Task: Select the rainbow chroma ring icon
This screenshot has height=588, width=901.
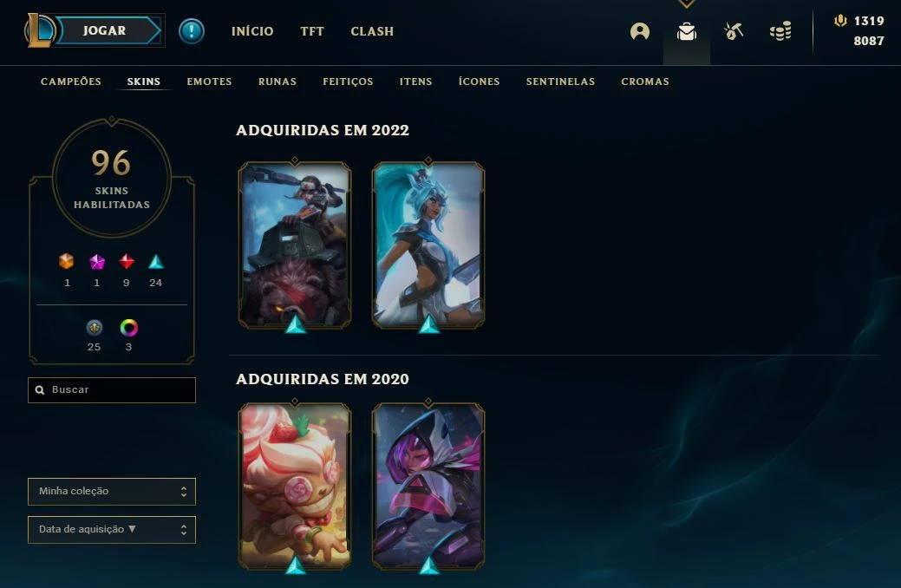Action: coord(128,328)
